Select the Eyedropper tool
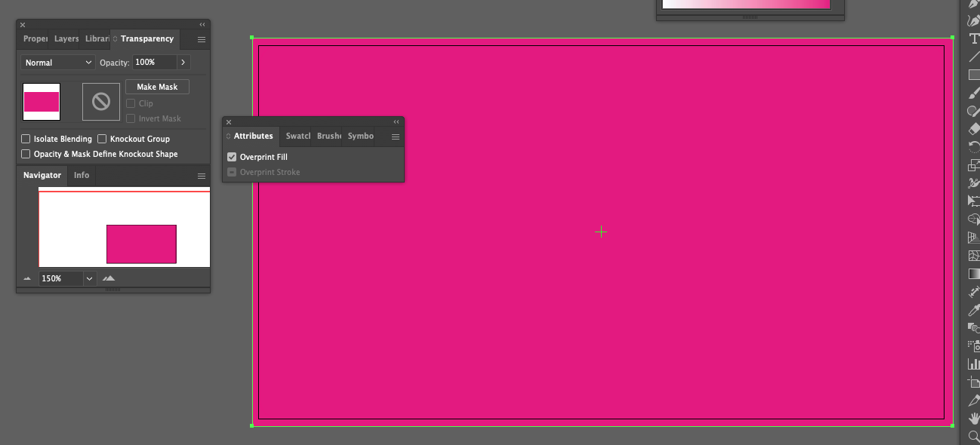Image resolution: width=980 pixels, height=445 pixels. [x=973, y=310]
